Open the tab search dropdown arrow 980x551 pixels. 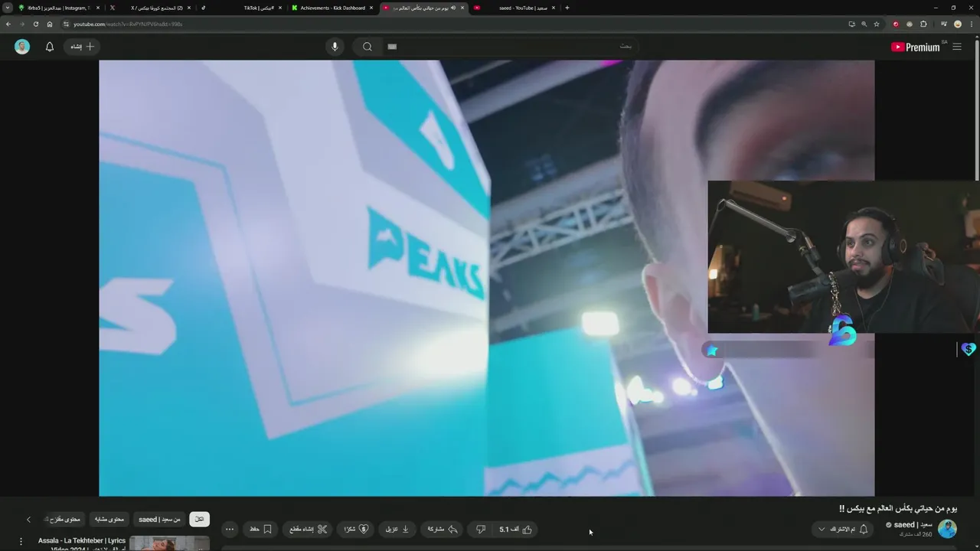(8, 8)
